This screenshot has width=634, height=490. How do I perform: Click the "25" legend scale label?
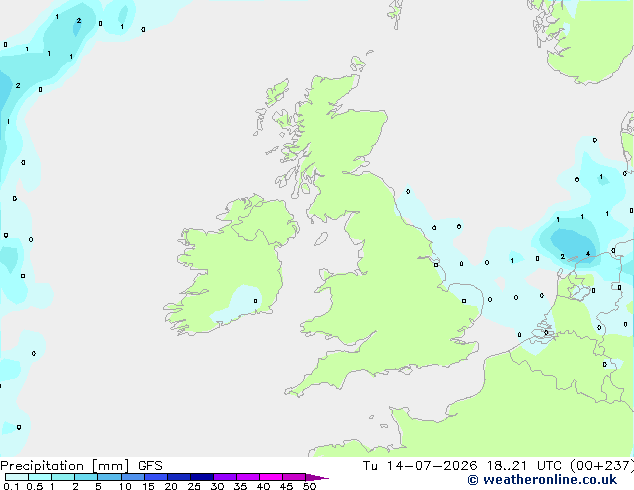[x=194, y=486]
